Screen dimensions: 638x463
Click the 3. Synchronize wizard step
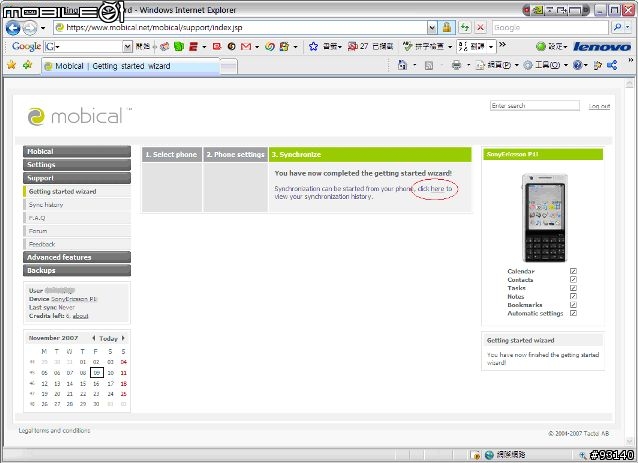370,155
